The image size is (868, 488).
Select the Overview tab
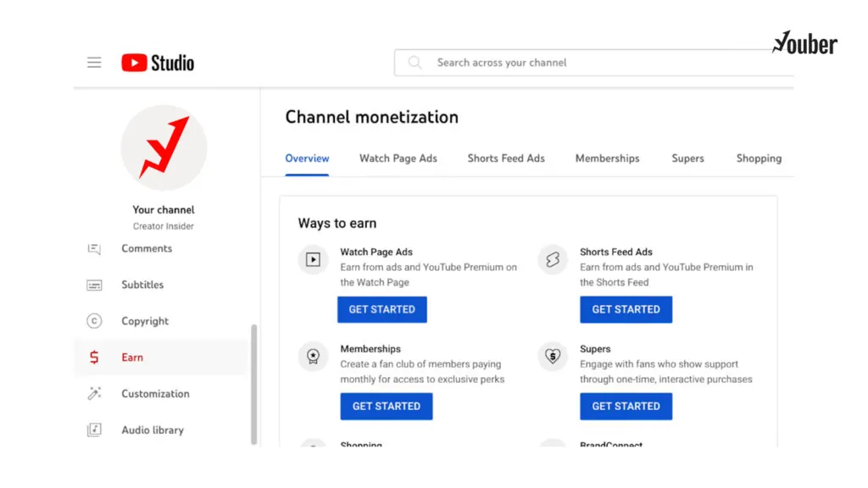pyautogui.click(x=307, y=158)
